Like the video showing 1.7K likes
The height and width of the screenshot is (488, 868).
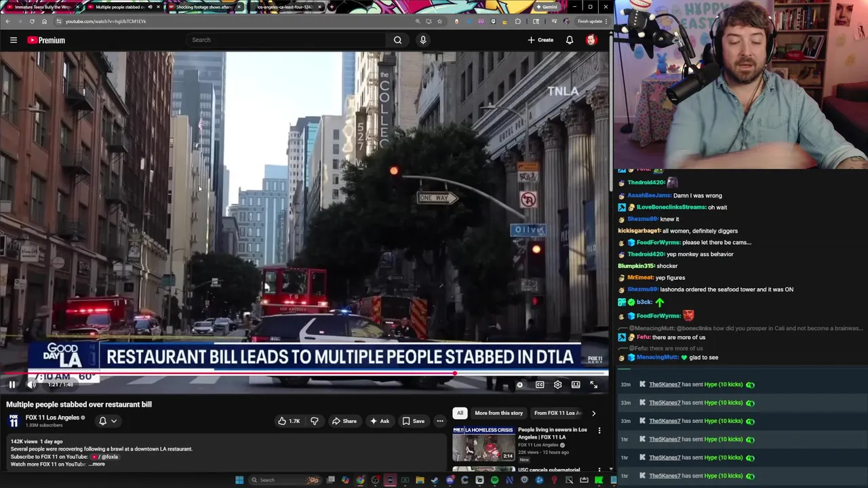290,421
